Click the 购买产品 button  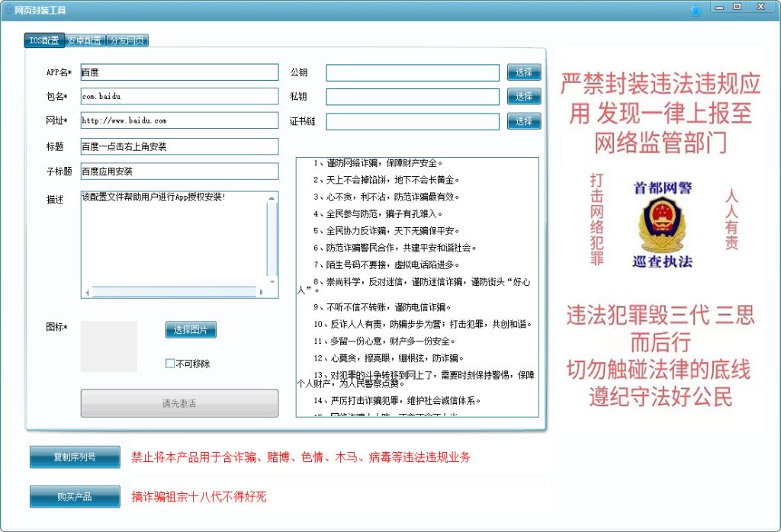point(74,496)
